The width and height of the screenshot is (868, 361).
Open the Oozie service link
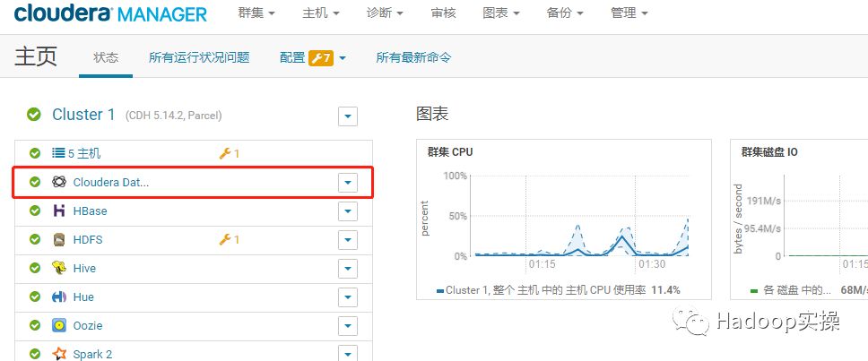(87, 326)
